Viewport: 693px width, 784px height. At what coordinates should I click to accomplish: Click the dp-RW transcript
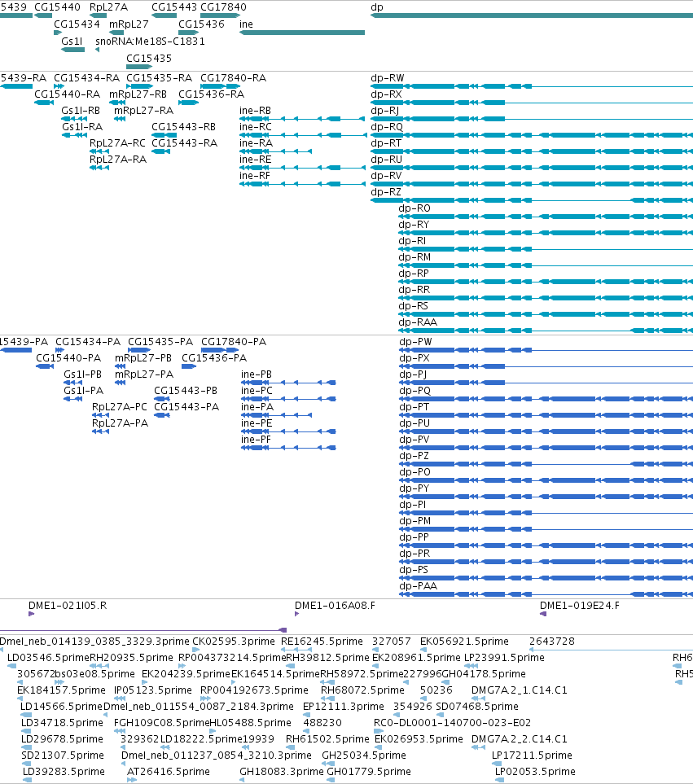coord(532,86)
